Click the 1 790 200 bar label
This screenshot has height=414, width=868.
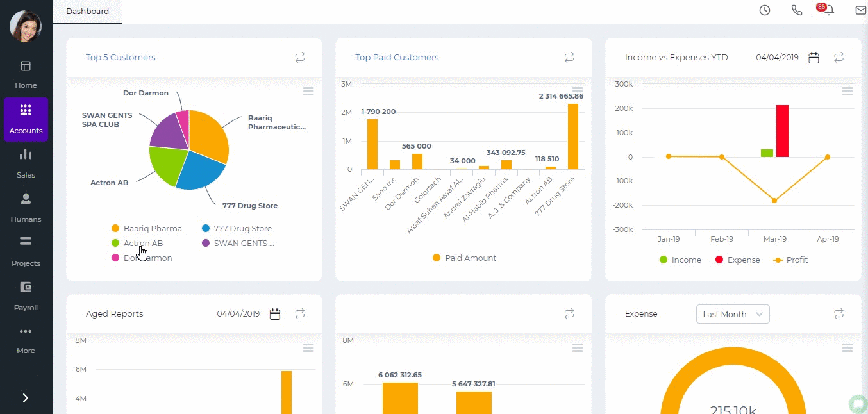378,112
